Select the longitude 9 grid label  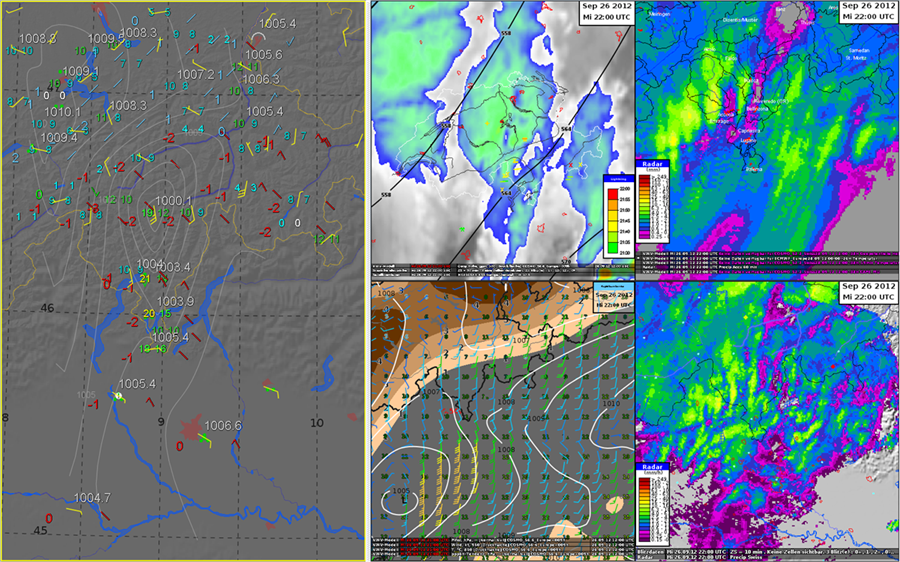[161, 422]
